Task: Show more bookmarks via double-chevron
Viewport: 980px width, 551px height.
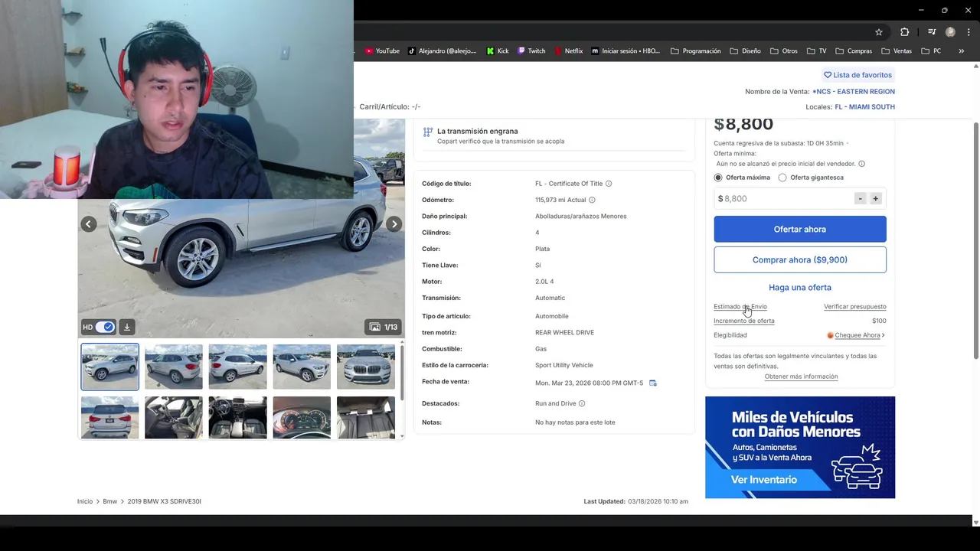Action: (x=962, y=51)
